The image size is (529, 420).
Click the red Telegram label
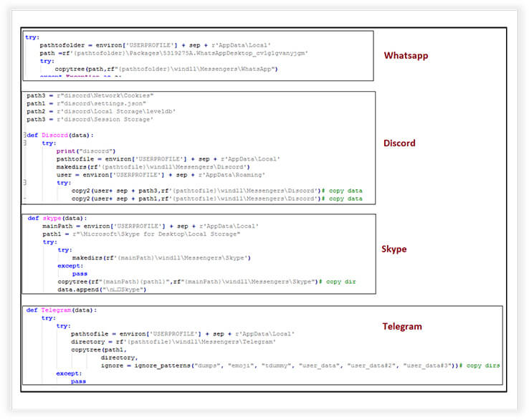click(402, 326)
